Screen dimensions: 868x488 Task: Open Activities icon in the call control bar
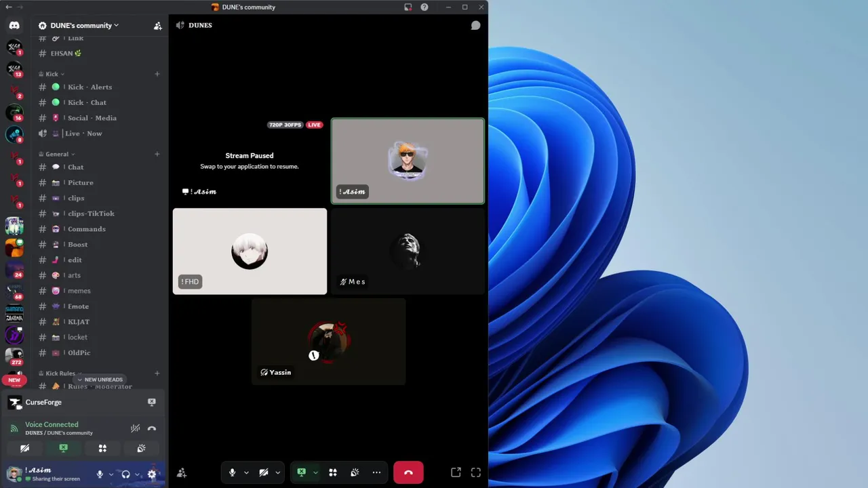click(333, 472)
